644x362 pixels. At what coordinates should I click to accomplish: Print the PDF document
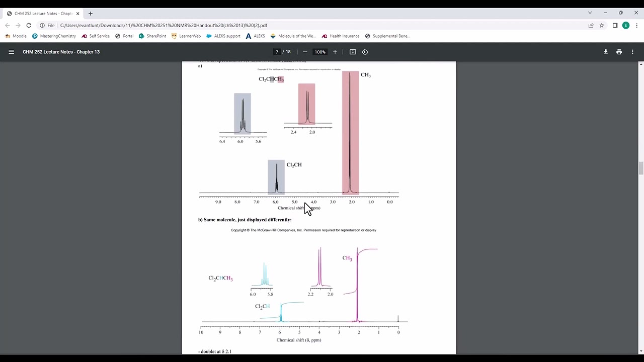tap(619, 52)
